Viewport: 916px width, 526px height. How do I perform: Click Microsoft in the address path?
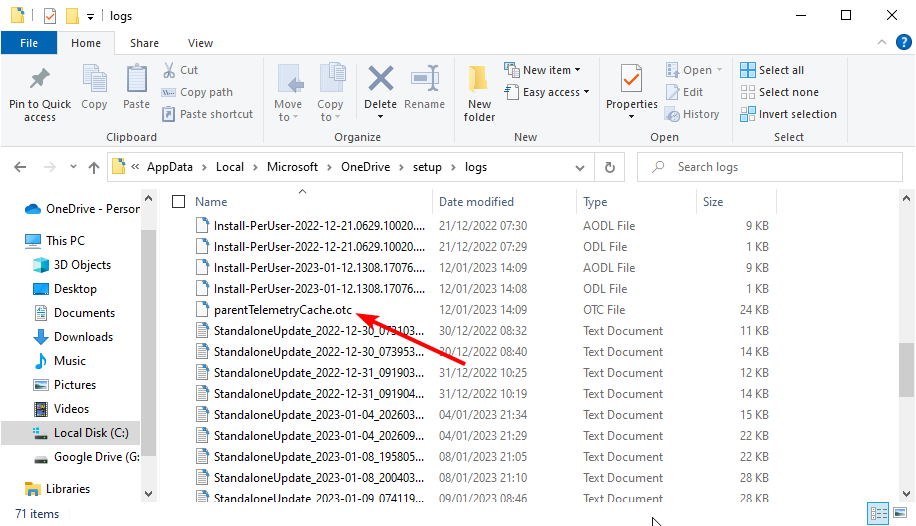(292, 167)
